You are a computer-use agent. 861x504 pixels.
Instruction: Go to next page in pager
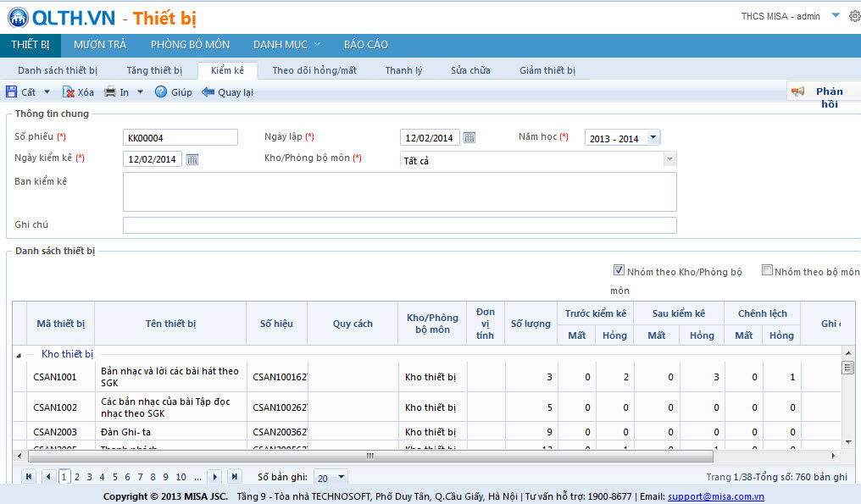pos(214,477)
